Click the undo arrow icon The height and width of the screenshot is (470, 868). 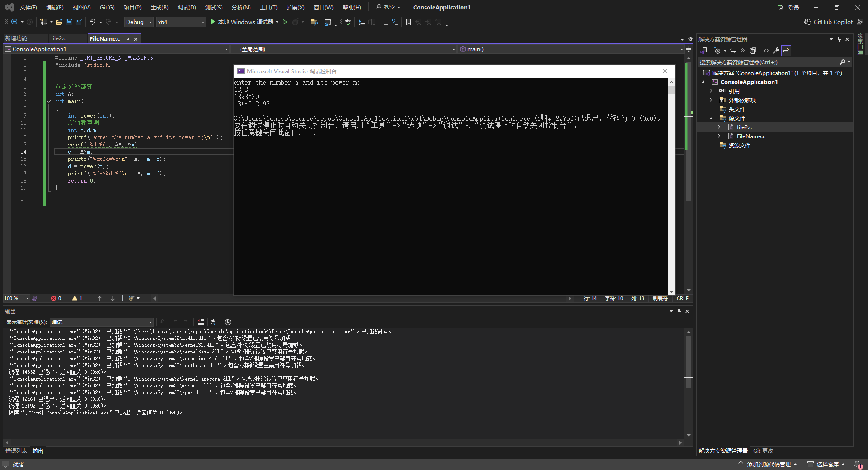[93, 22]
